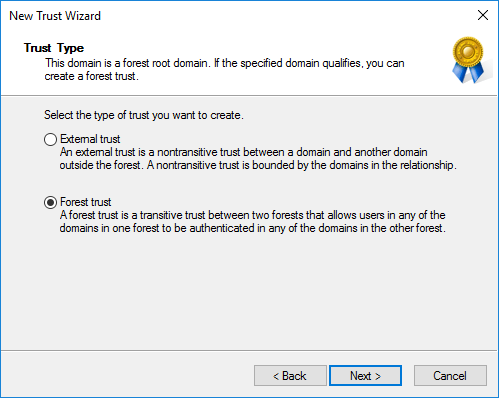
Task: Select the External trust radio button
Action: (x=50, y=139)
